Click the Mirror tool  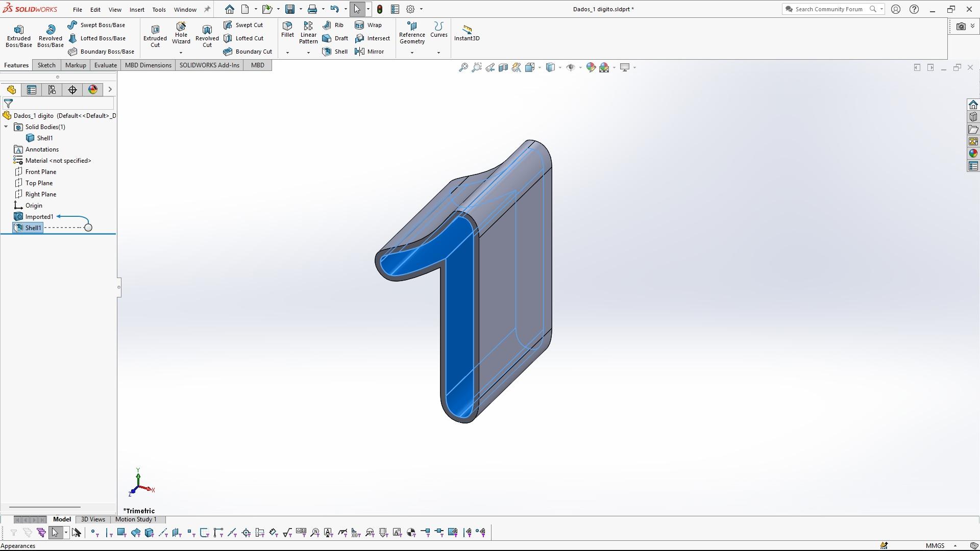pyautogui.click(x=370, y=52)
